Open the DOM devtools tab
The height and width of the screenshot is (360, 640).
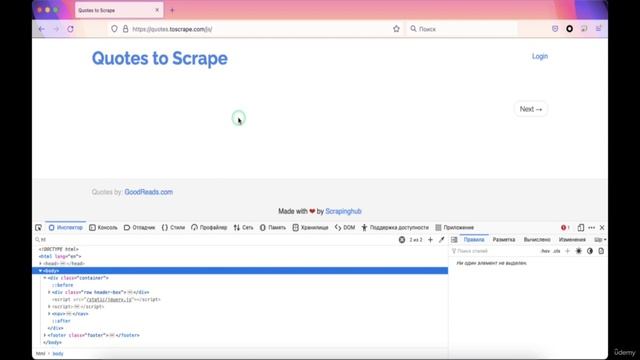pyautogui.click(x=345, y=227)
